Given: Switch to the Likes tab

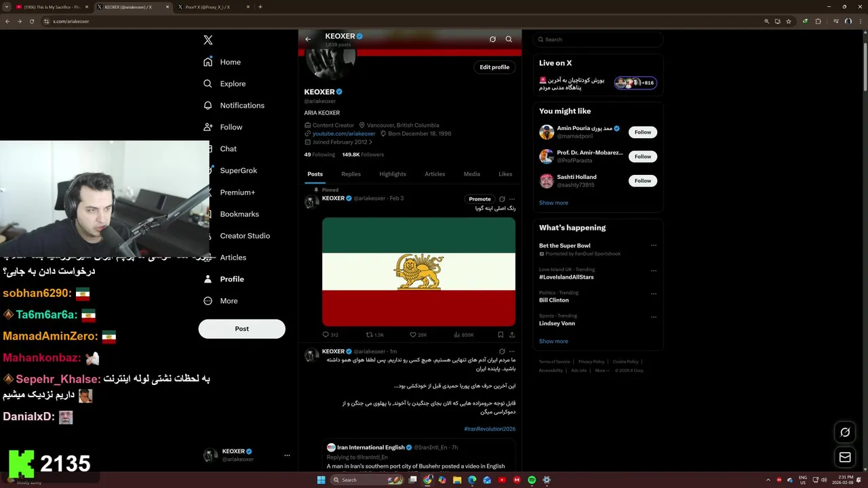Looking at the screenshot, I should click(x=505, y=174).
